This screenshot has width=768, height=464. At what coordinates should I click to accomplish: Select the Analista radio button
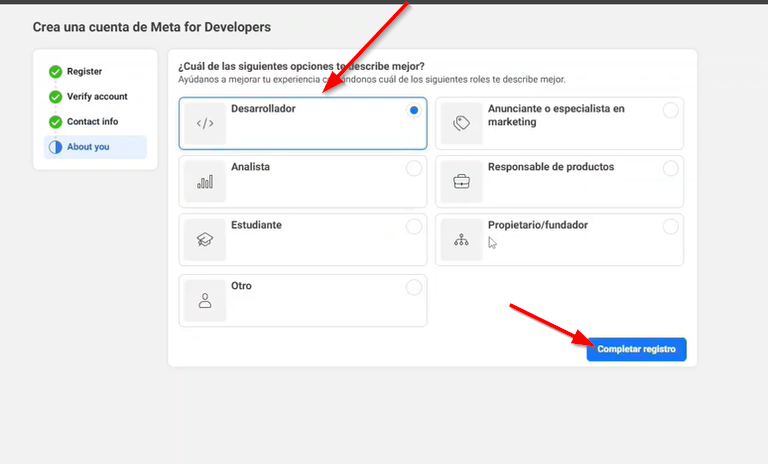pos(414,169)
